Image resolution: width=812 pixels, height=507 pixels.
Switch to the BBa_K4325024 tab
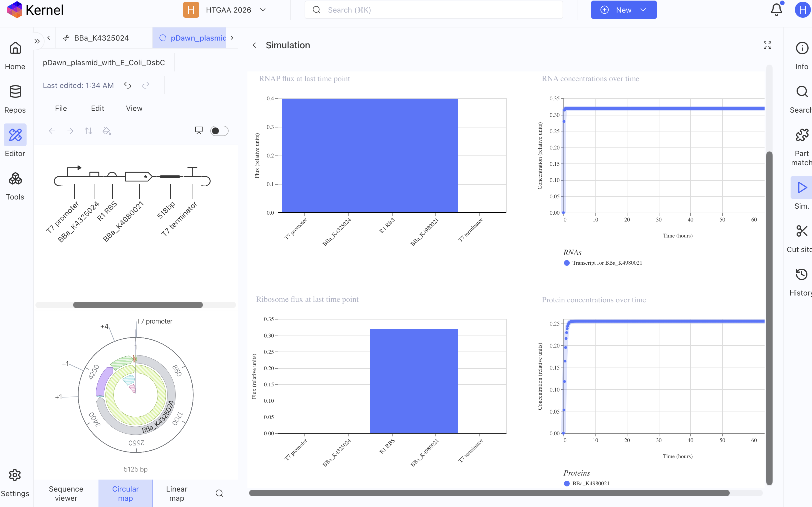click(x=101, y=38)
